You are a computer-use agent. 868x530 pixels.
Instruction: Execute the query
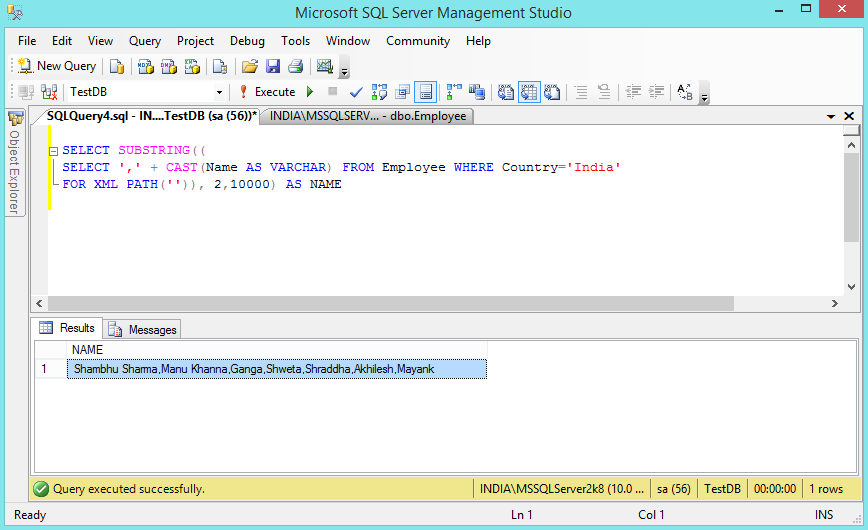tap(268, 92)
